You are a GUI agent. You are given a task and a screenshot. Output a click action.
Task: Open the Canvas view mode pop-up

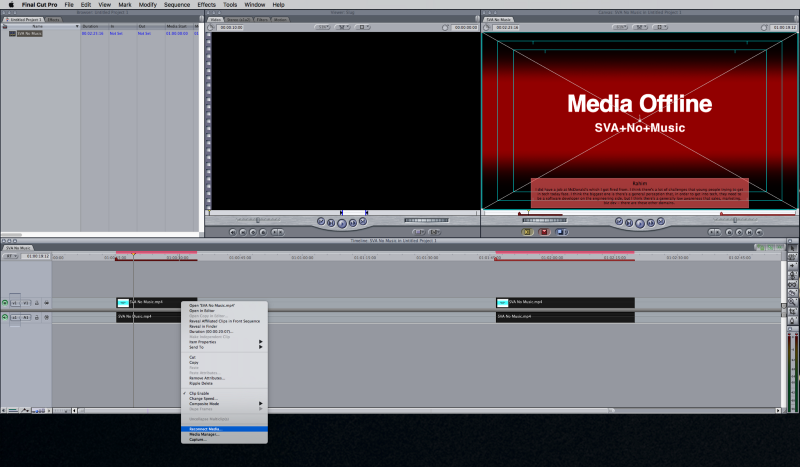(660, 27)
